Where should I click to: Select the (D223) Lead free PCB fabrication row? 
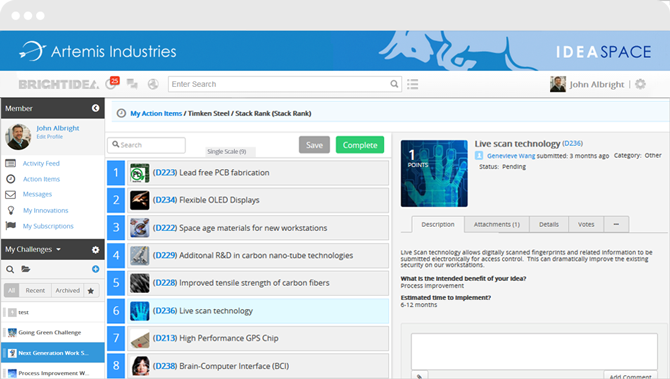click(x=258, y=173)
